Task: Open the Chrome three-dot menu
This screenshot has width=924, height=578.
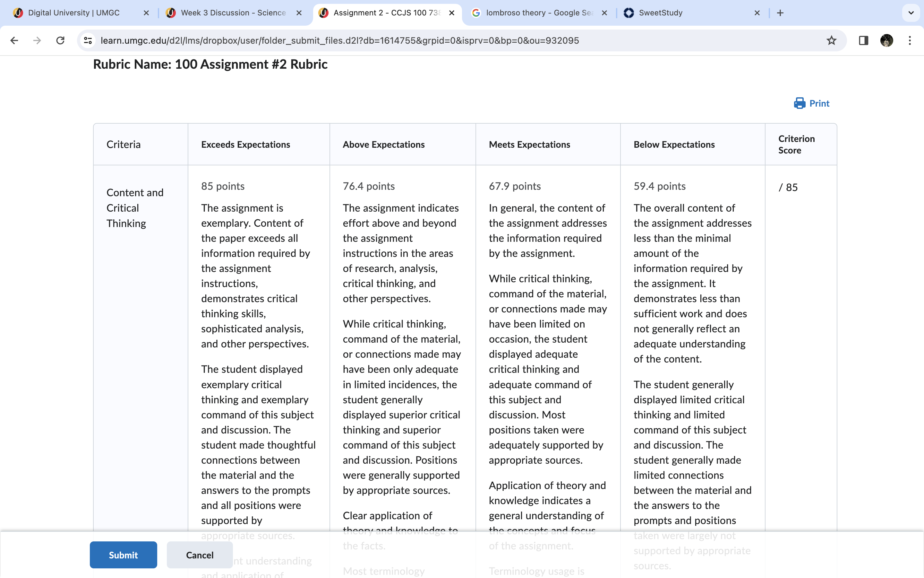Action: [910, 40]
